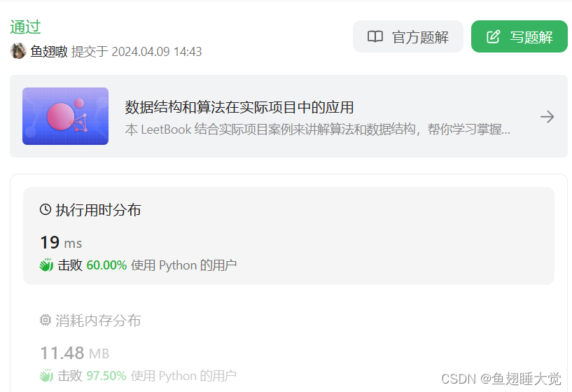The image size is (572, 392).
Task: Open the 官方题解 official solution
Action: (x=408, y=36)
